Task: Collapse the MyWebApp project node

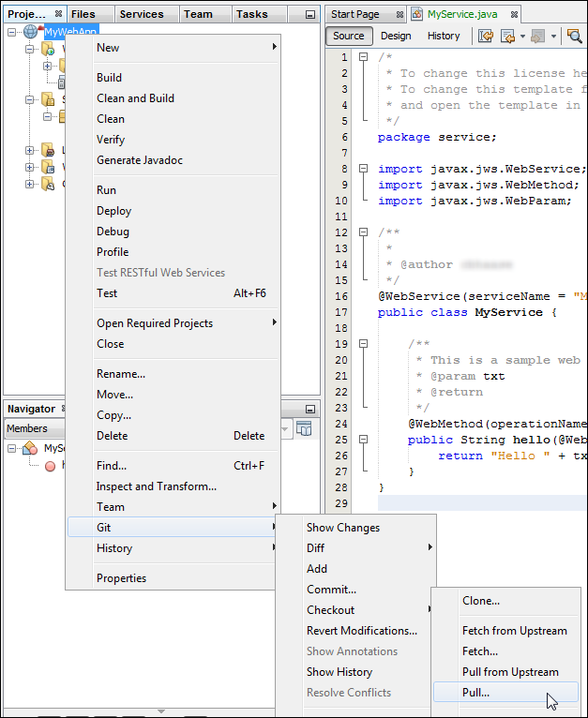Action: coord(12,32)
